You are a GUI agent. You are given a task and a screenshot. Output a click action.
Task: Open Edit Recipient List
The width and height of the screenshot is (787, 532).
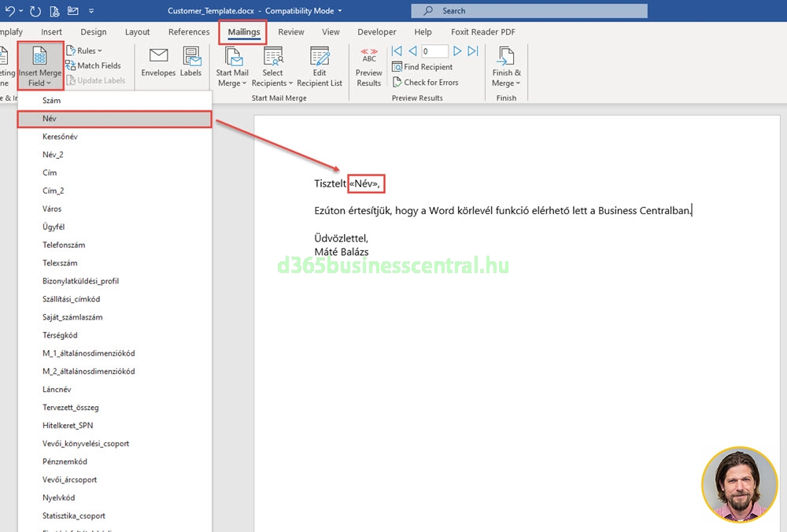320,67
